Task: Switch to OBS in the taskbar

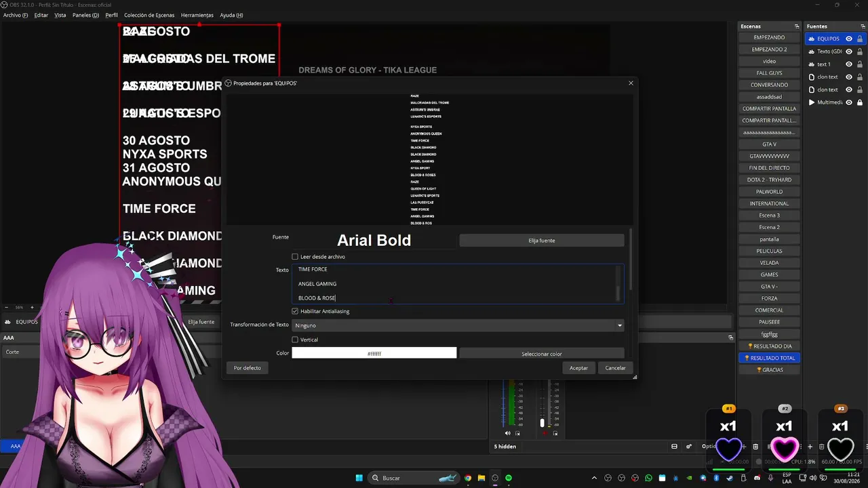Action: tap(495, 478)
